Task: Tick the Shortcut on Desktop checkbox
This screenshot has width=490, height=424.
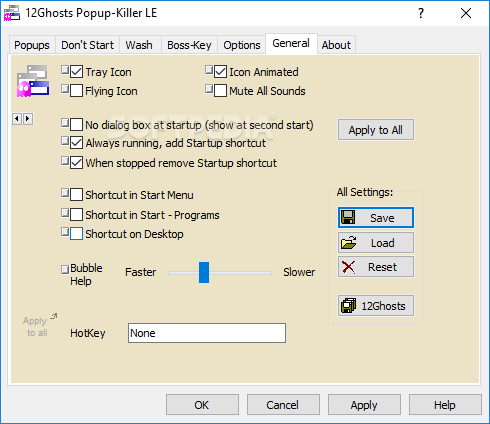Action: [x=77, y=234]
